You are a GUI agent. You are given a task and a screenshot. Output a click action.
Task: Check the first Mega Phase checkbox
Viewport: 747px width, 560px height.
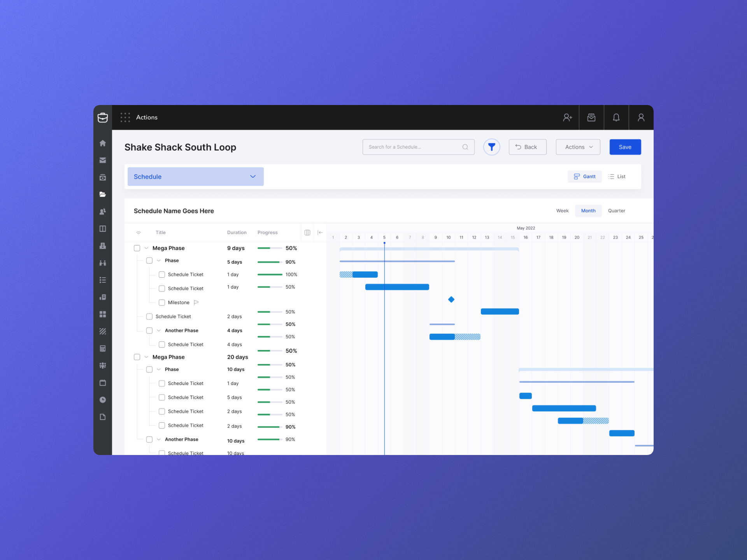(137, 248)
